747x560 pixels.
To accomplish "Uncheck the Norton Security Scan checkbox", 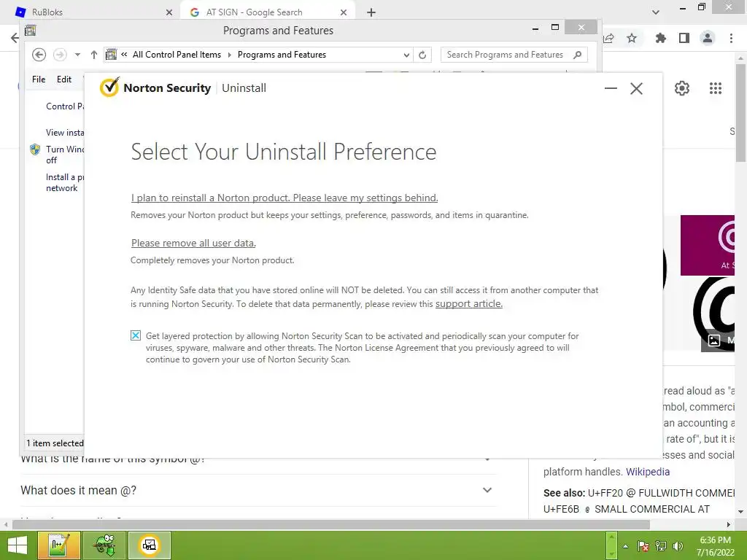I will 136,335.
